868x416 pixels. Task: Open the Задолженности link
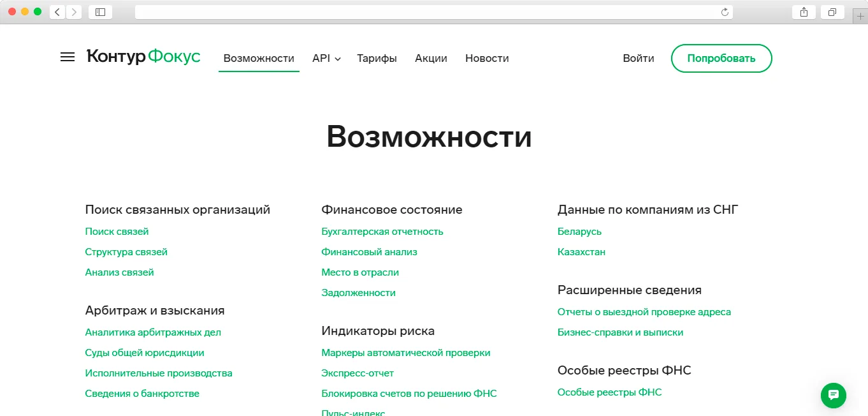(x=358, y=293)
